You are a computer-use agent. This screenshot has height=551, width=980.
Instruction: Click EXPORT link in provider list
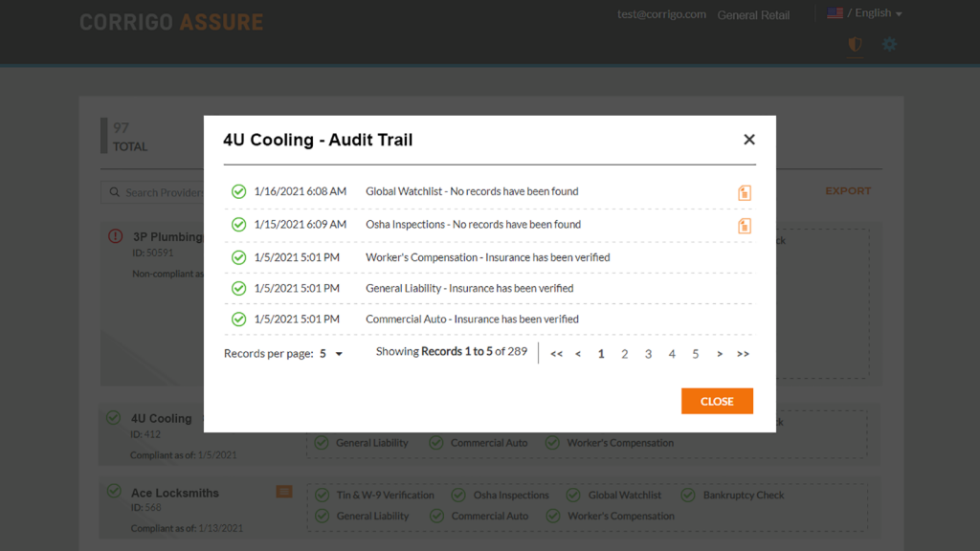(x=848, y=191)
